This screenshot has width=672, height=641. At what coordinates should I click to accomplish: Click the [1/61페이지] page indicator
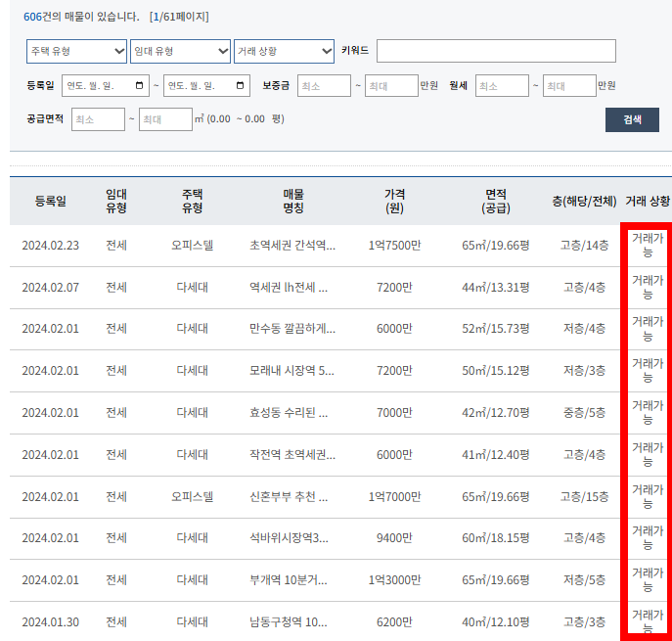(179, 17)
